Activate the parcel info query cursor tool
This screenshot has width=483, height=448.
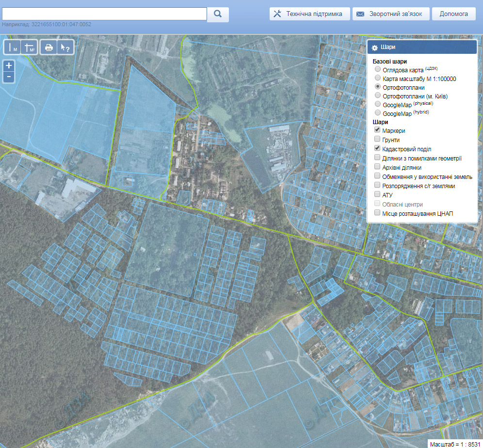tap(65, 48)
